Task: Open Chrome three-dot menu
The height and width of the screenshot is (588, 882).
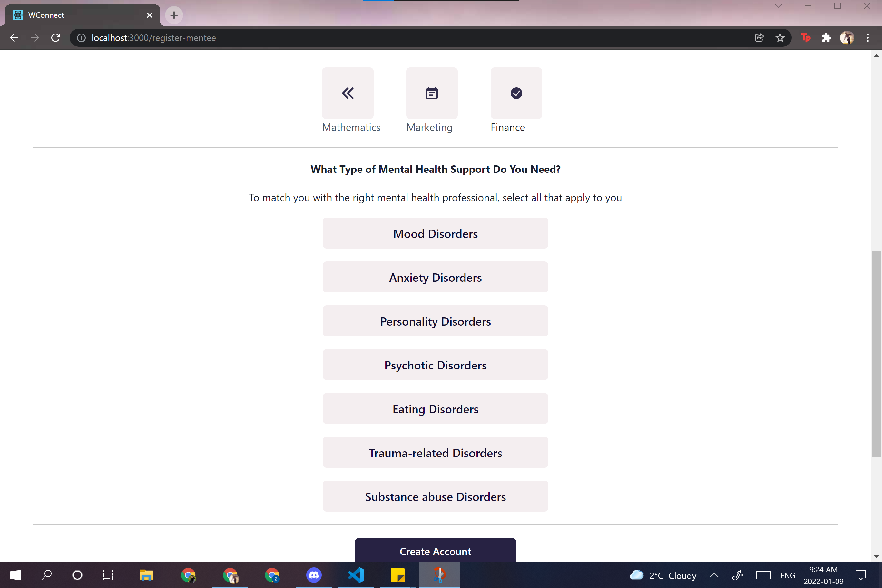Action: (x=867, y=38)
